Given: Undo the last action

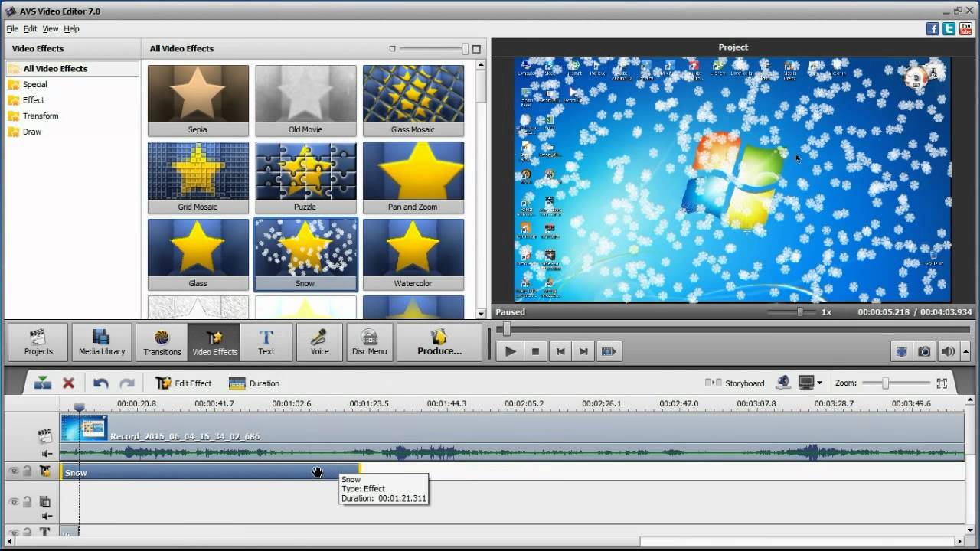Looking at the screenshot, I should [100, 383].
